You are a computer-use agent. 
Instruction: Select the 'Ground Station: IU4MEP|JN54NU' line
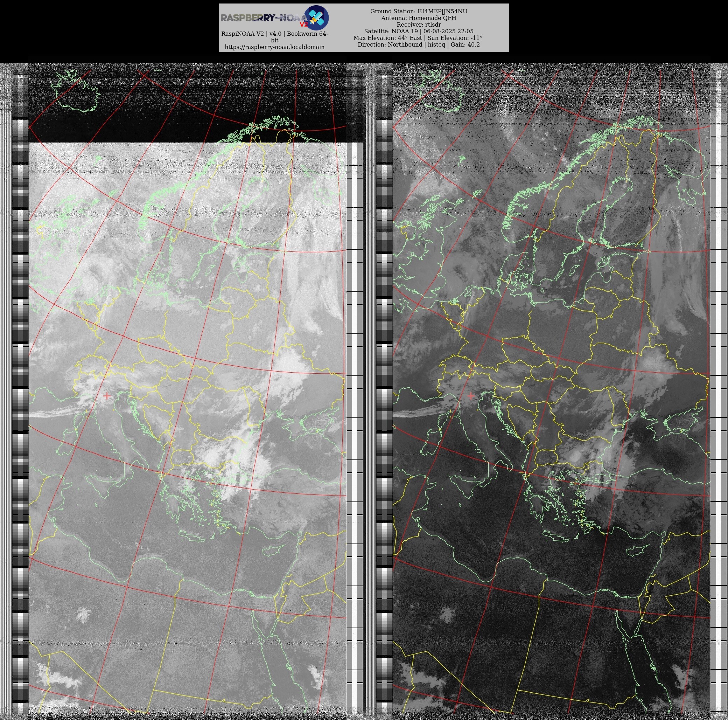click(x=419, y=11)
